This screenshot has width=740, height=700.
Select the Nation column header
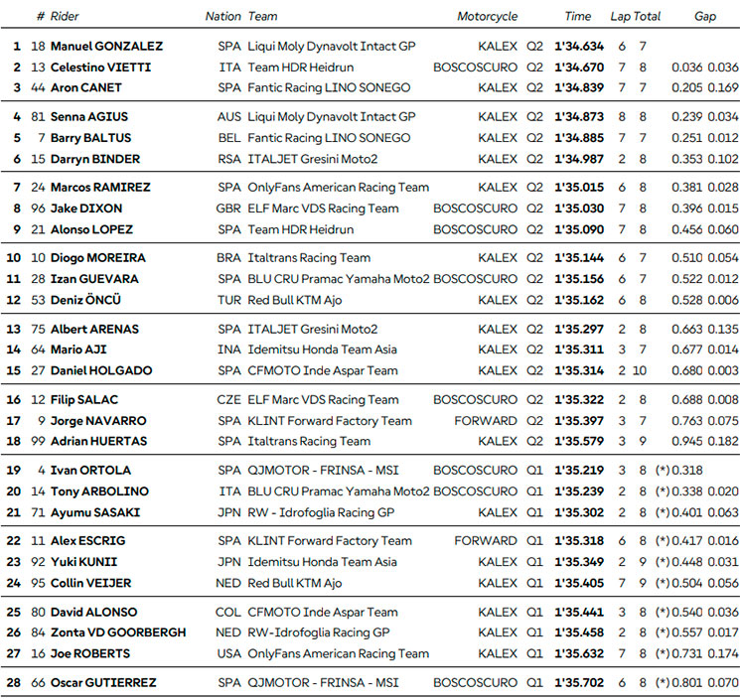pyautogui.click(x=223, y=17)
